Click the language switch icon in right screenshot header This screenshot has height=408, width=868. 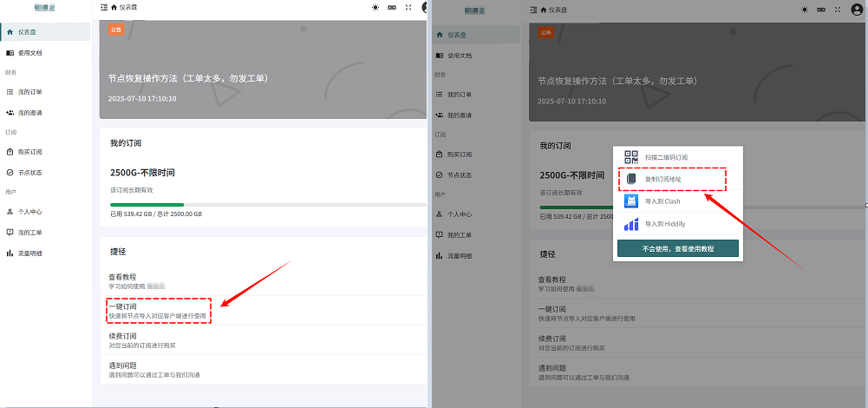tap(821, 10)
